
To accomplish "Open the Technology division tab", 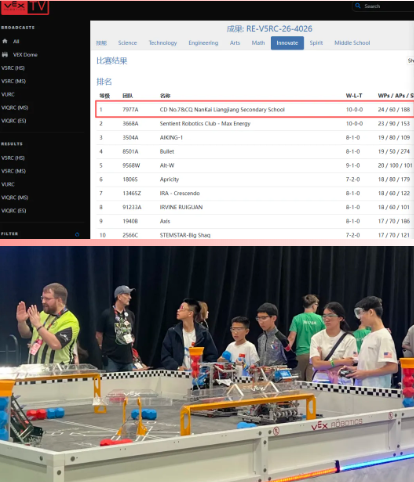I will [163, 43].
